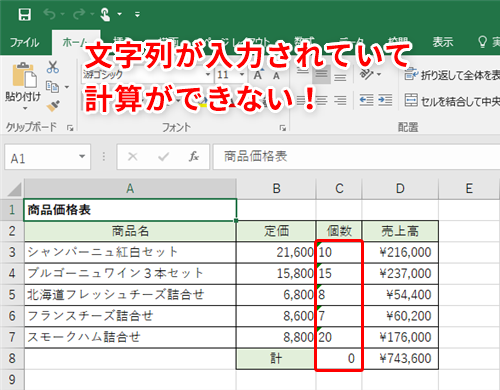Viewport: 500px width, 390px height.
Task: Open the Name Box dropdown arrow
Action: (x=82, y=156)
